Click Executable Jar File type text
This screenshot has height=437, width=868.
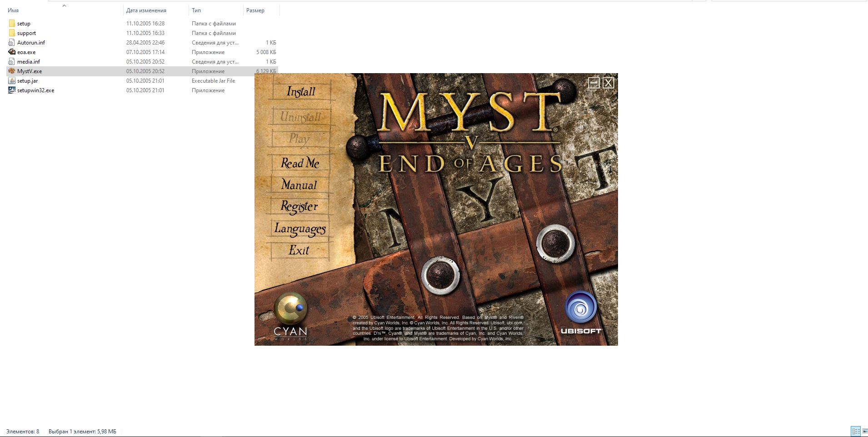pos(214,81)
